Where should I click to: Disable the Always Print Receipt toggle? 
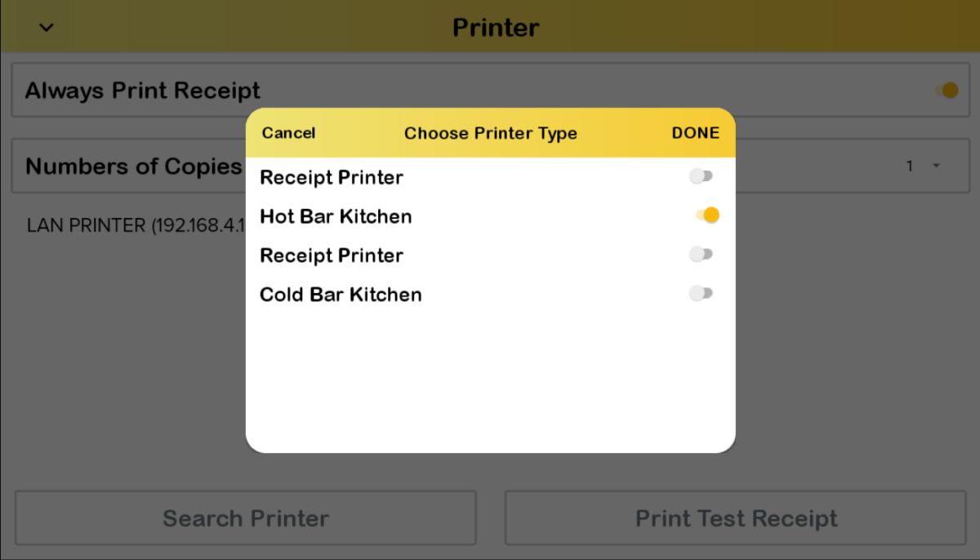pyautogui.click(x=946, y=90)
